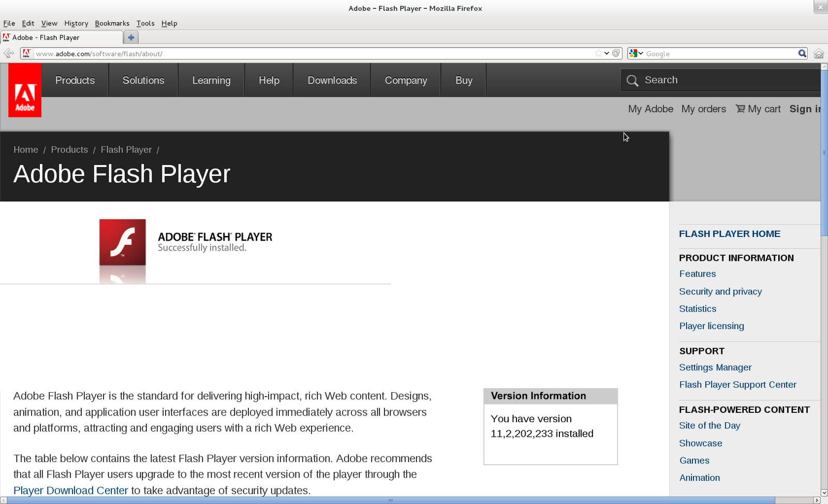Click the My Adobe link
The image size is (828, 504).
[650, 109]
